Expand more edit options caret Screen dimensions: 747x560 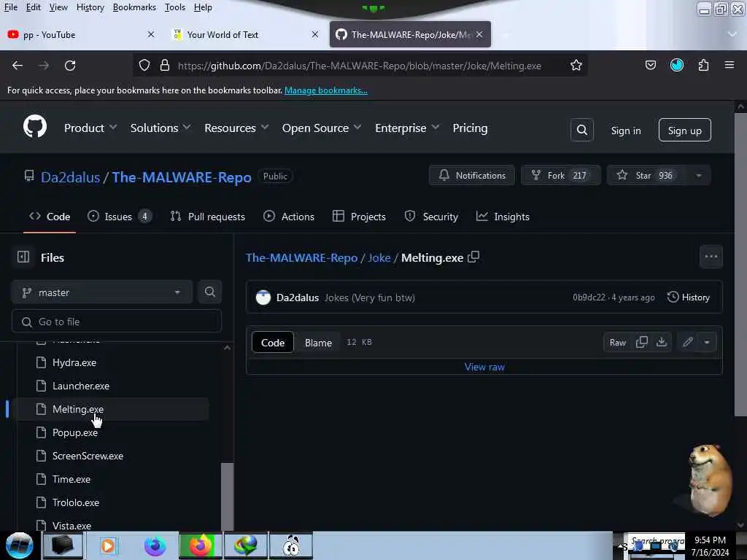pyautogui.click(x=707, y=342)
